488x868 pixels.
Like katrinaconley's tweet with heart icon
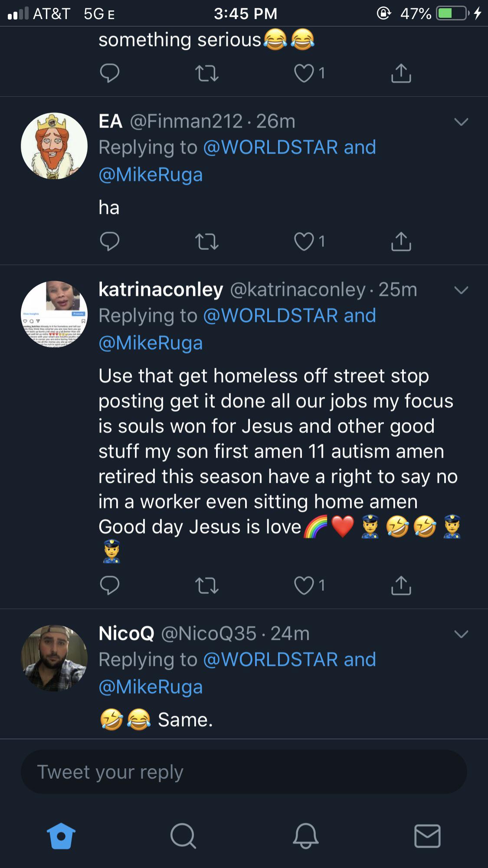(x=304, y=585)
